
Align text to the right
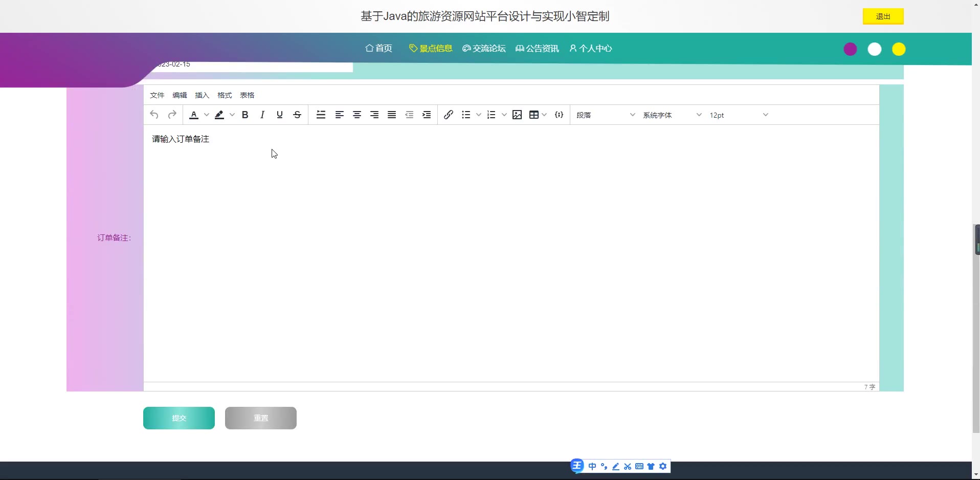[x=374, y=115]
